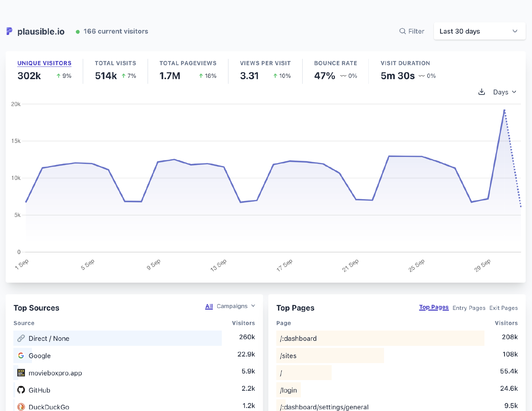This screenshot has width=532, height=411.
Task: Click the movieboxpro.app favicon
Action: (21, 373)
